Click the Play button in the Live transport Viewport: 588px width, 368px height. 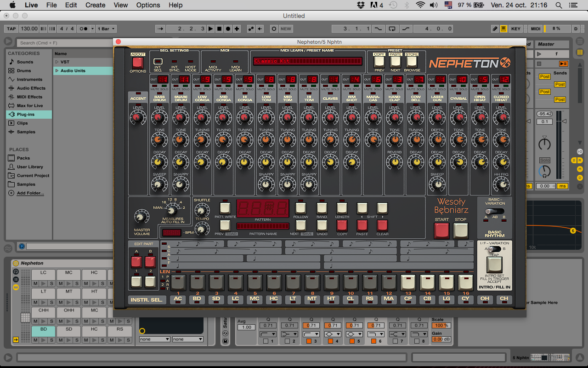(210, 29)
